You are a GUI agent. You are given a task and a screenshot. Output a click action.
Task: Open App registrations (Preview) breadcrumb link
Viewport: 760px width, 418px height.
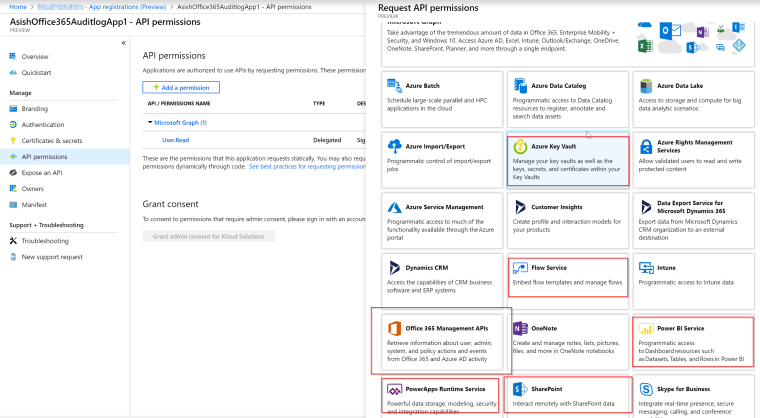click(127, 7)
